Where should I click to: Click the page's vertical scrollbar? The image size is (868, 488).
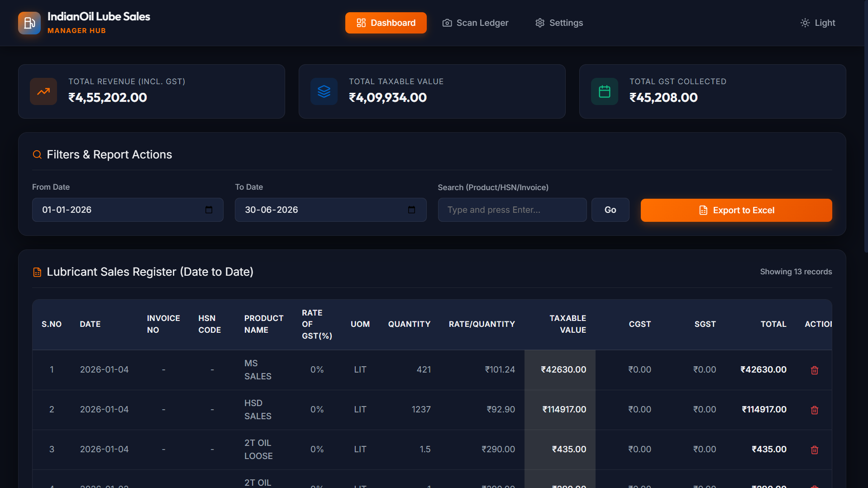[866, 127]
